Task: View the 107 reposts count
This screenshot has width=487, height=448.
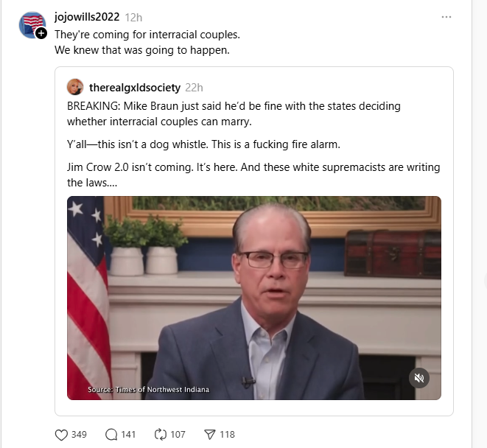Action: [x=178, y=434]
